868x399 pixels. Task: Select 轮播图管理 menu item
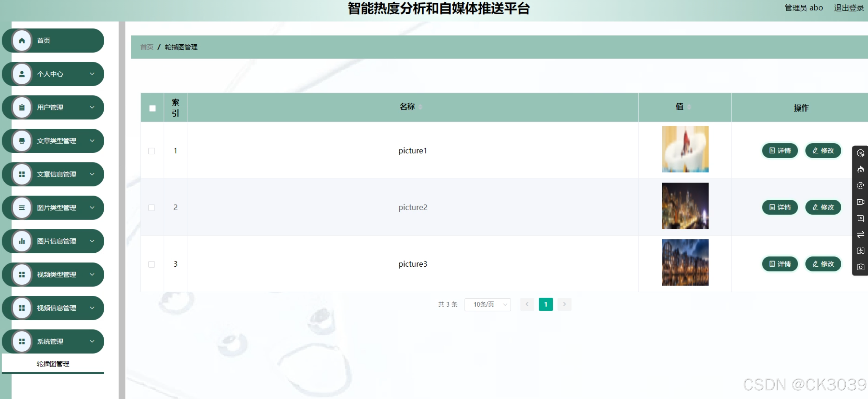click(53, 363)
